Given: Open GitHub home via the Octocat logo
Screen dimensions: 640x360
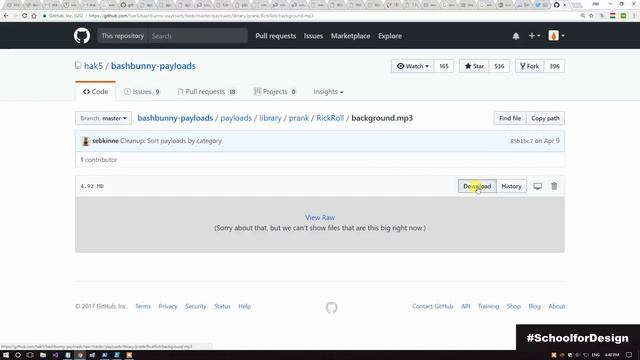Looking at the screenshot, I should click(82, 36).
